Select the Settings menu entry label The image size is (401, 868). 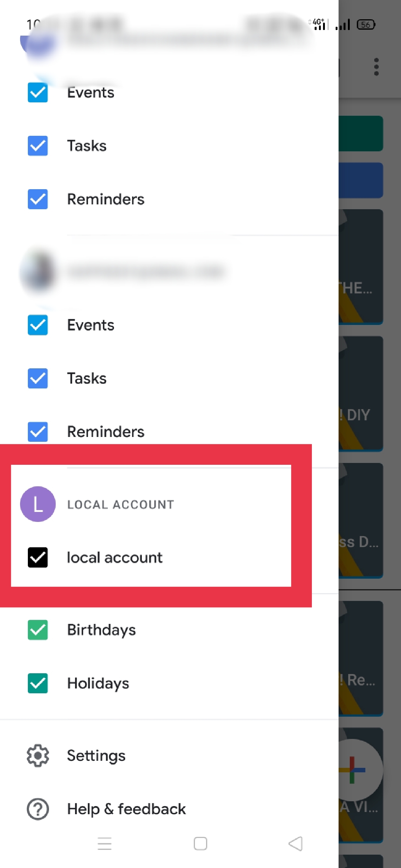96,756
